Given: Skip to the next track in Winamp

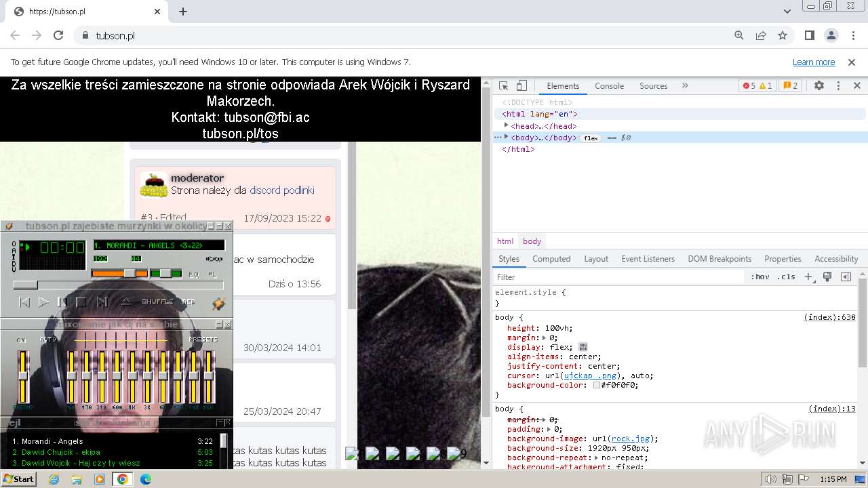Looking at the screenshot, I should click(102, 302).
